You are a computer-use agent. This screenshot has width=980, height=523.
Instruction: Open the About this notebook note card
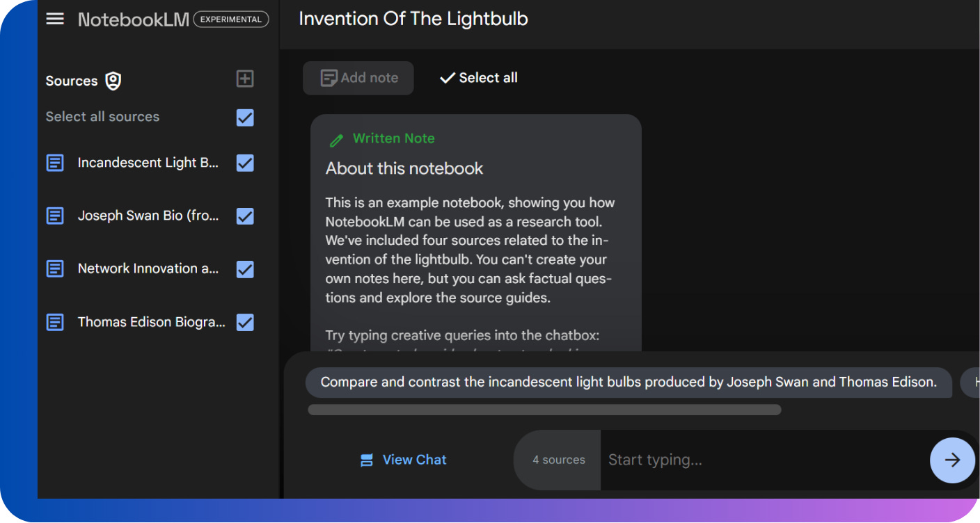click(475, 233)
